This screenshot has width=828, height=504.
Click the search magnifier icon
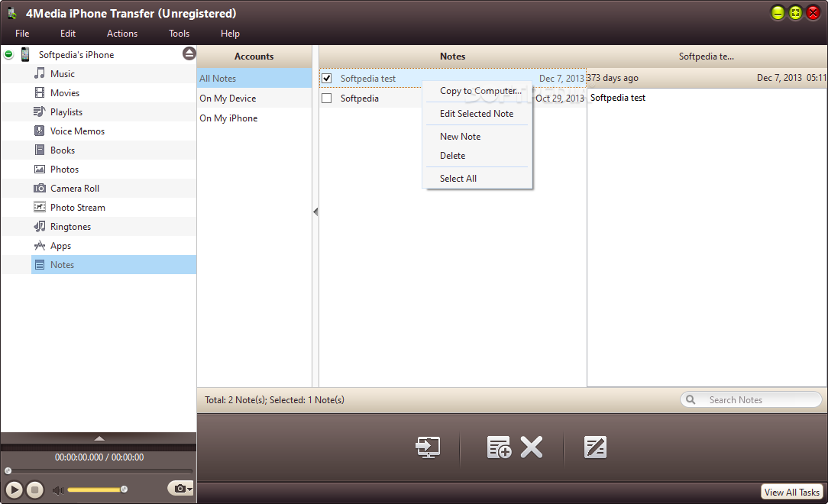[691, 399]
